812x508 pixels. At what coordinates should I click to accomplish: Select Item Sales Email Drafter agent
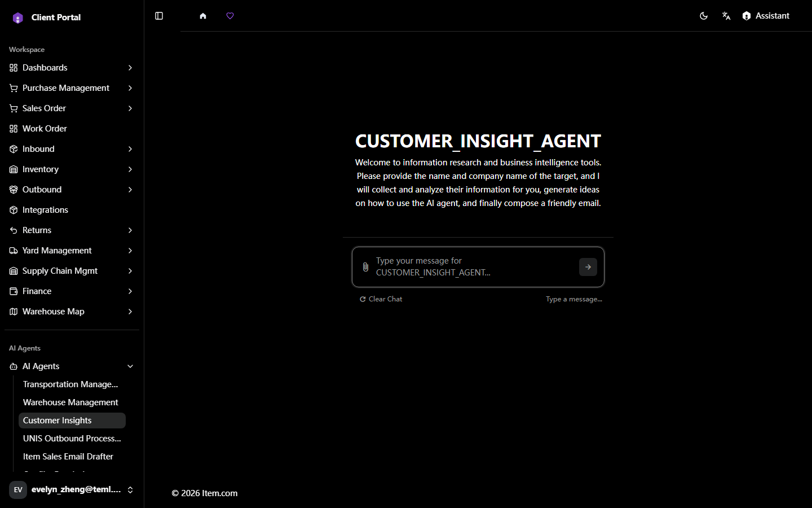click(72, 457)
